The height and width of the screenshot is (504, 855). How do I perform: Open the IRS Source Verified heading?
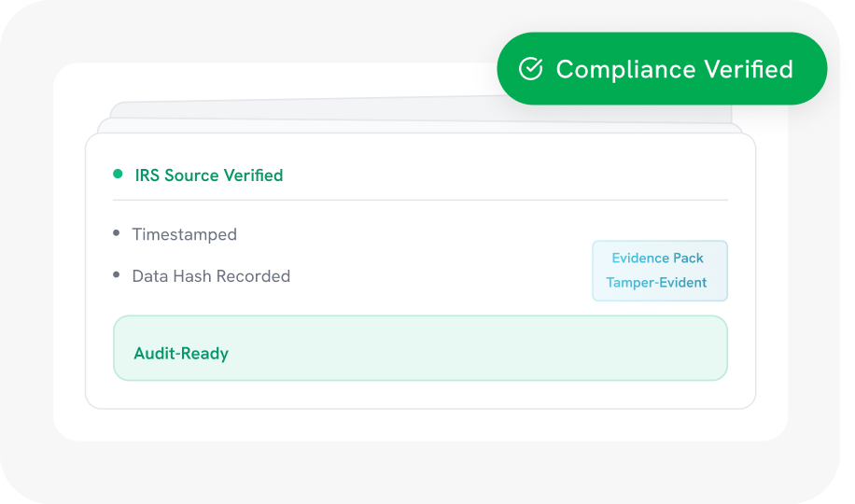(208, 175)
